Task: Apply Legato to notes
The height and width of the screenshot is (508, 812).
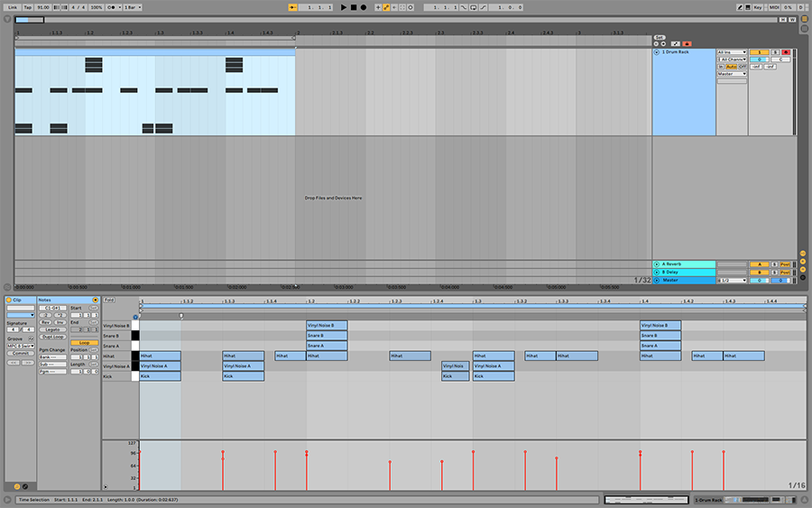Action: click(53, 329)
